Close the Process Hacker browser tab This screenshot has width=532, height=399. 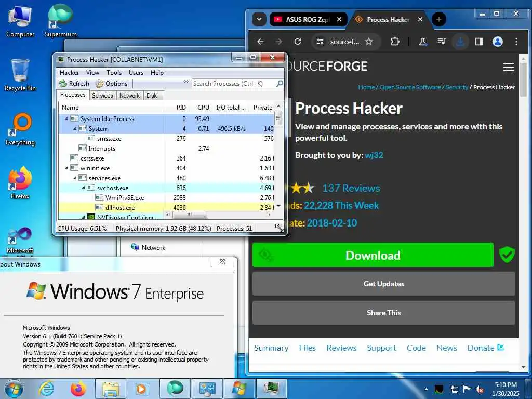[x=420, y=19]
